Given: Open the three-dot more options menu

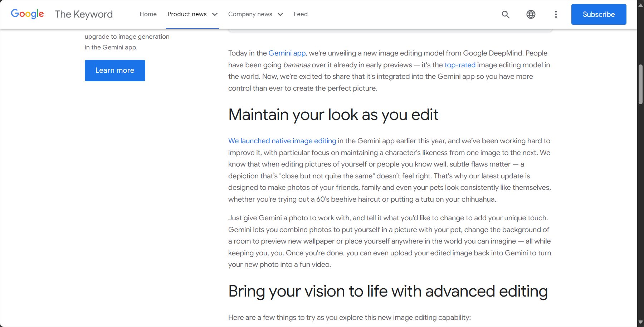Looking at the screenshot, I should click(x=556, y=14).
